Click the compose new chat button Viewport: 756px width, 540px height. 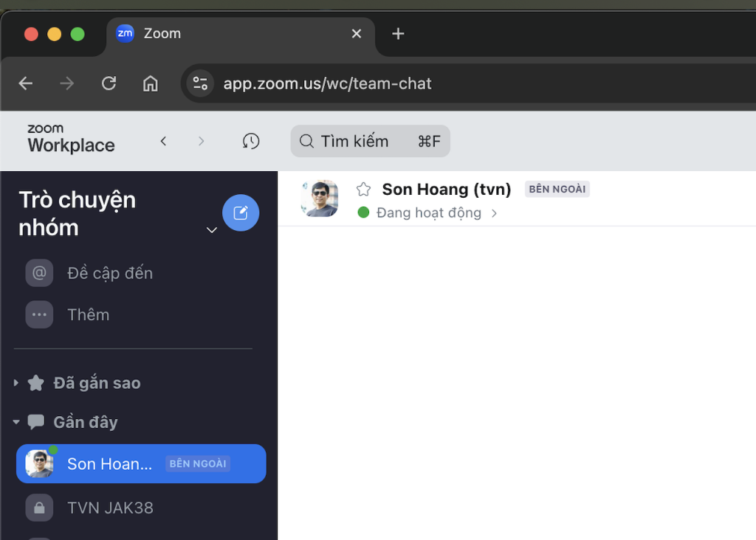pyautogui.click(x=241, y=212)
